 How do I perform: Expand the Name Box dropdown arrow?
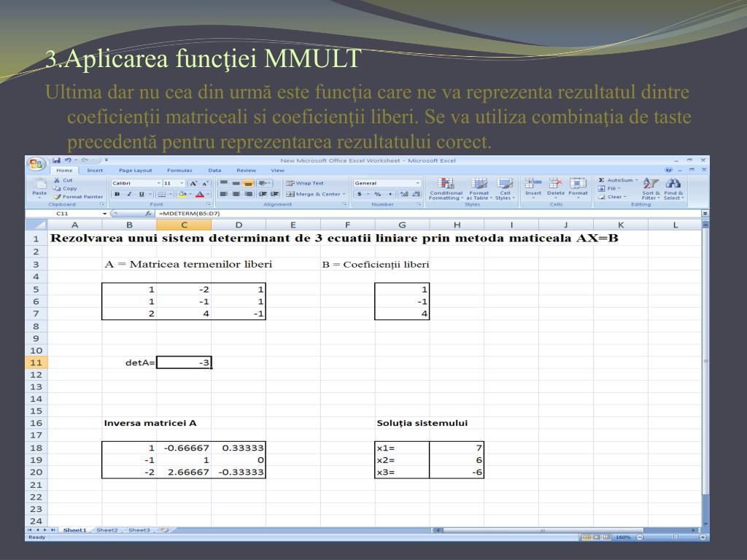click(x=105, y=214)
